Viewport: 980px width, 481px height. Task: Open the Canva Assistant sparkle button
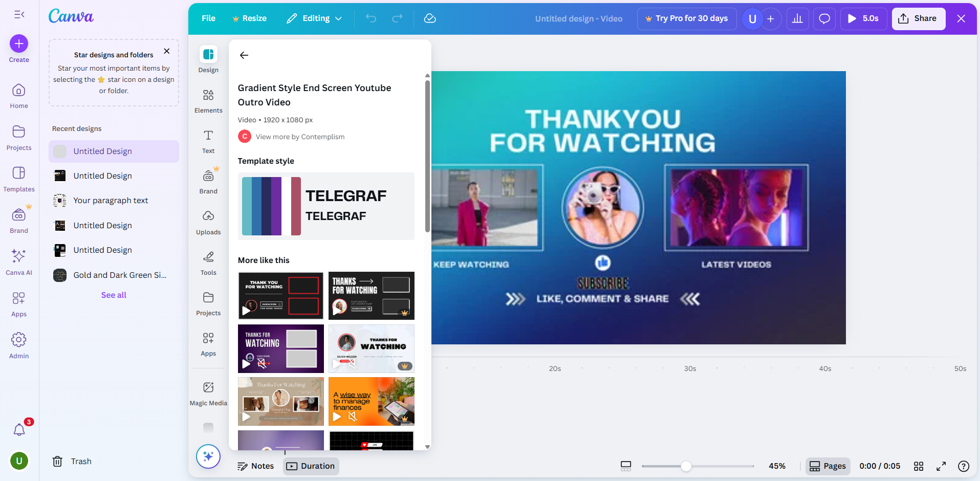[208, 456]
